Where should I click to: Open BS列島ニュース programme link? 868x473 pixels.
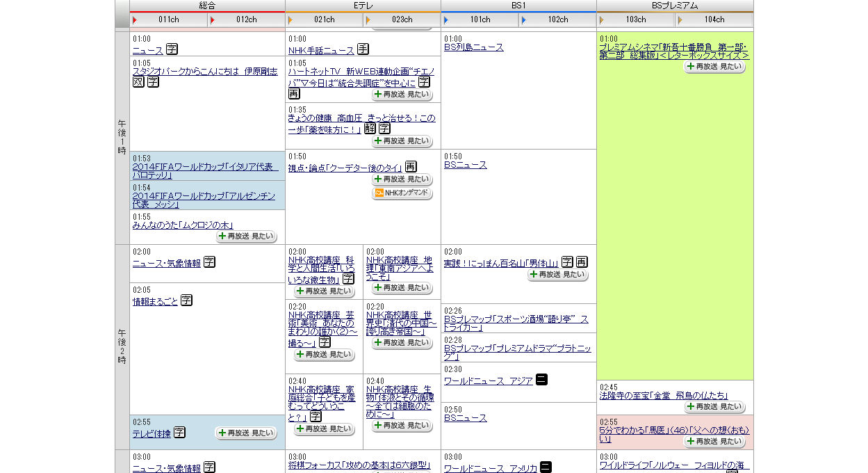(x=474, y=47)
